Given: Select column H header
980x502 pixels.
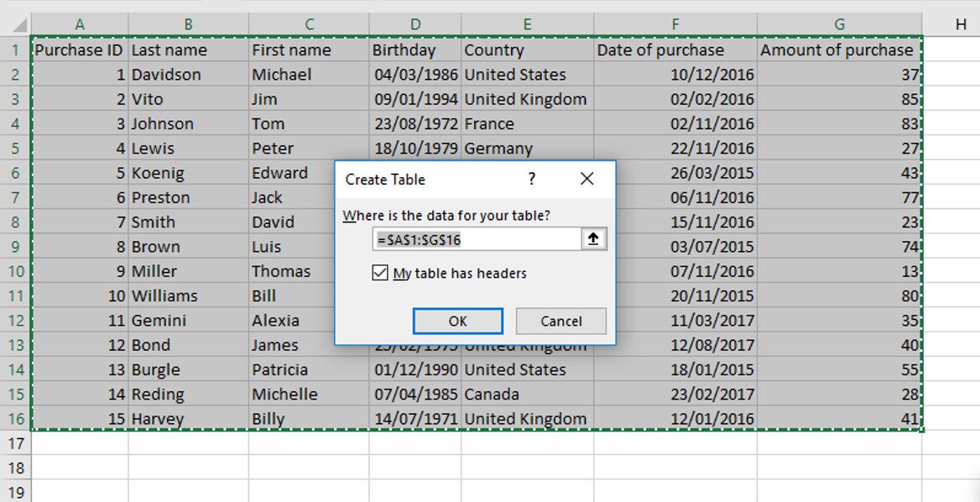Looking at the screenshot, I should pyautogui.click(x=960, y=24).
